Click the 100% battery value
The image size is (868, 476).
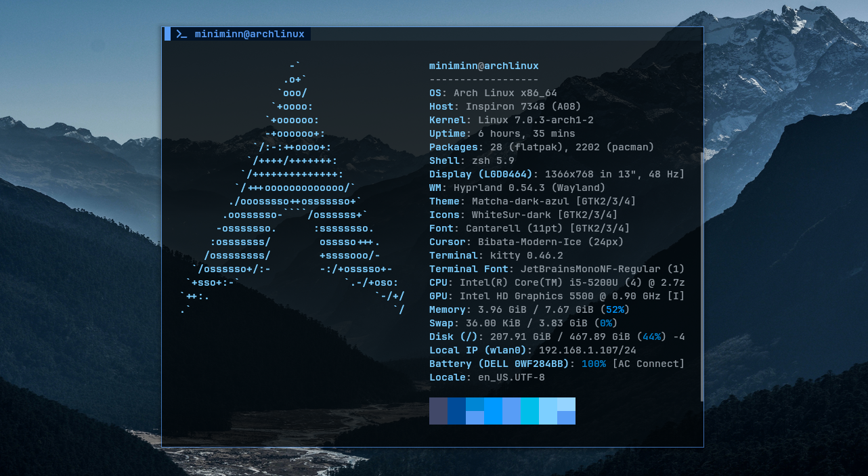(594, 364)
